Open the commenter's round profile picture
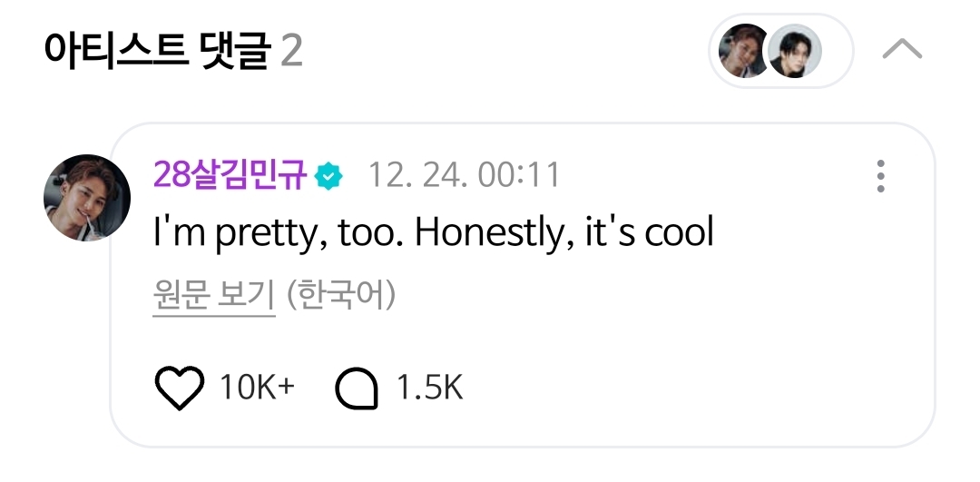The height and width of the screenshot is (482, 980). [x=87, y=198]
